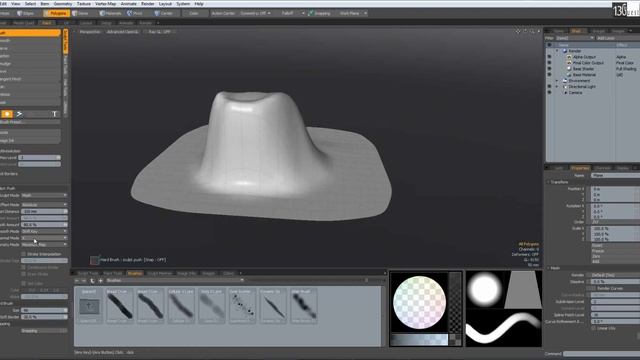Open Texture menu
640x360 pixels.
84,4
